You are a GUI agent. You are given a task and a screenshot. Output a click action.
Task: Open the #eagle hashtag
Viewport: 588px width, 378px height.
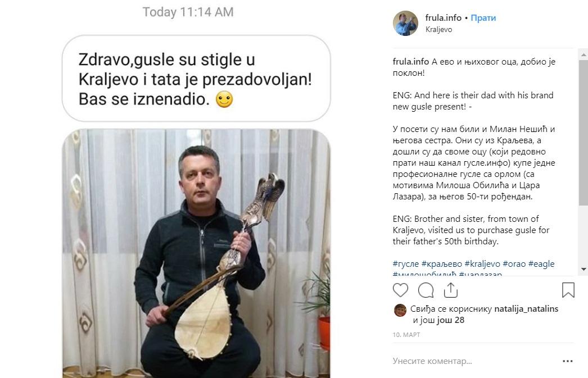click(x=541, y=264)
